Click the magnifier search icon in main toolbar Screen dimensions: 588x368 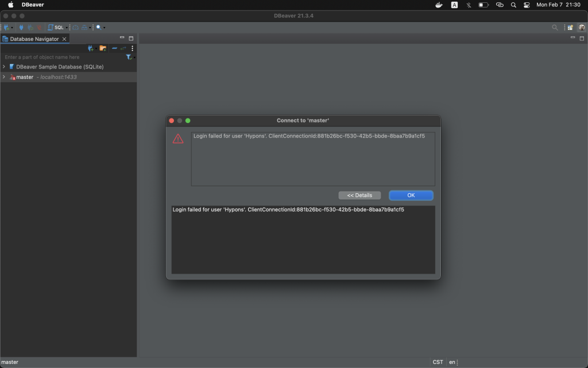click(99, 28)
